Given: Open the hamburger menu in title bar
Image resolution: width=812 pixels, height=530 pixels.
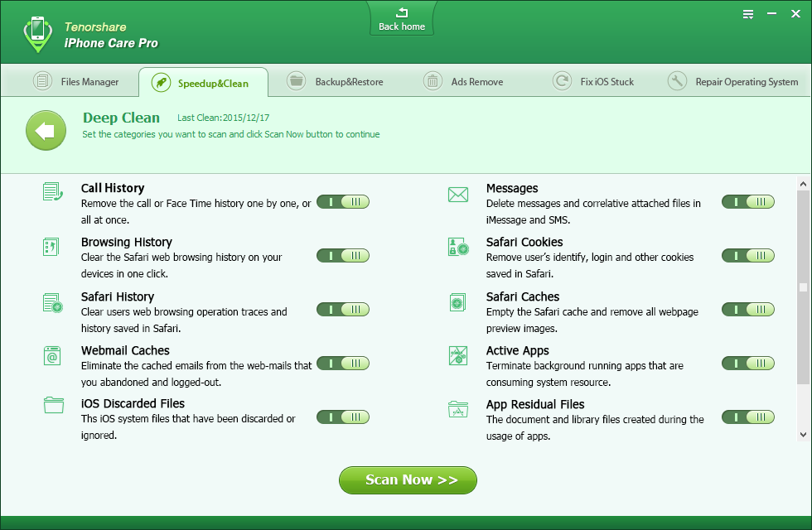Looking at the screenshot, I should pos(748,15).
